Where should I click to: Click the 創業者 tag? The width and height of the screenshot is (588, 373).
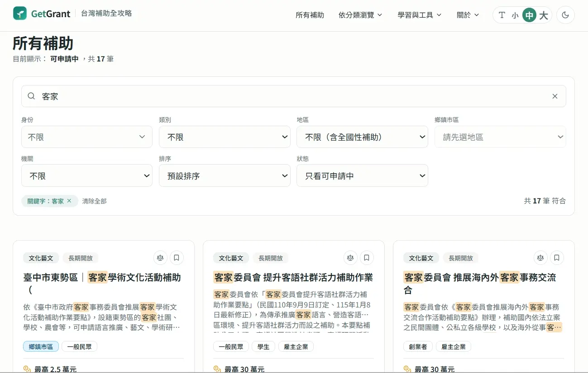tap(418, 347)
